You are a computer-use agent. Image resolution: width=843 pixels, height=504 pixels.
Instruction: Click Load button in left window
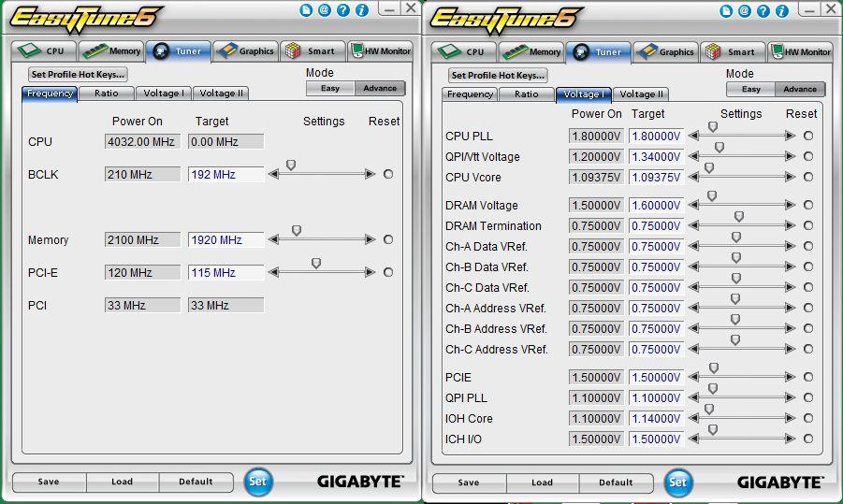tap(122, 482)
